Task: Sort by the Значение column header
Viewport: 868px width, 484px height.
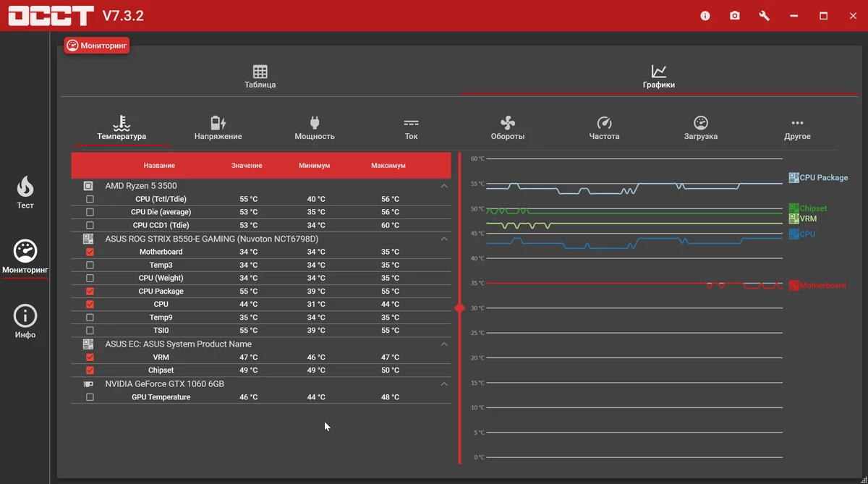Action: tap(247, 166)
